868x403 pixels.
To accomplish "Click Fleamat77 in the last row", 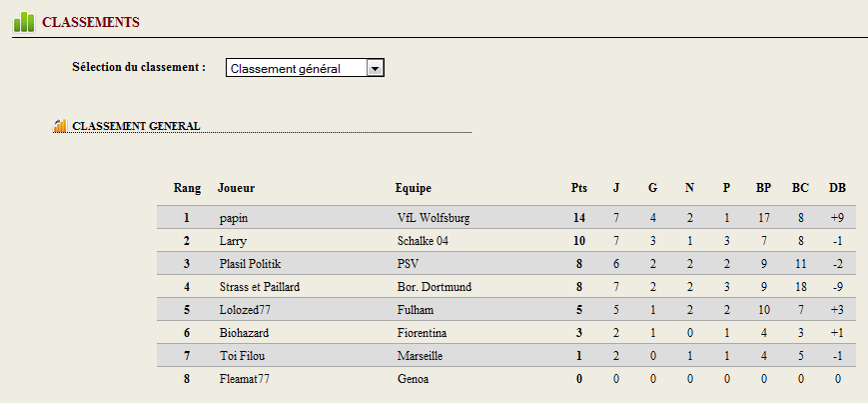I will pos(244,379).
